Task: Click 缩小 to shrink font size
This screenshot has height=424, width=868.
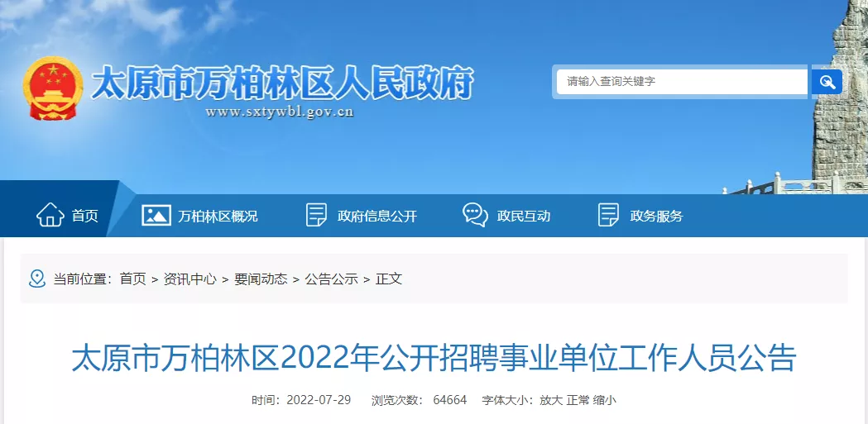Action: click(x=604, y=400)
